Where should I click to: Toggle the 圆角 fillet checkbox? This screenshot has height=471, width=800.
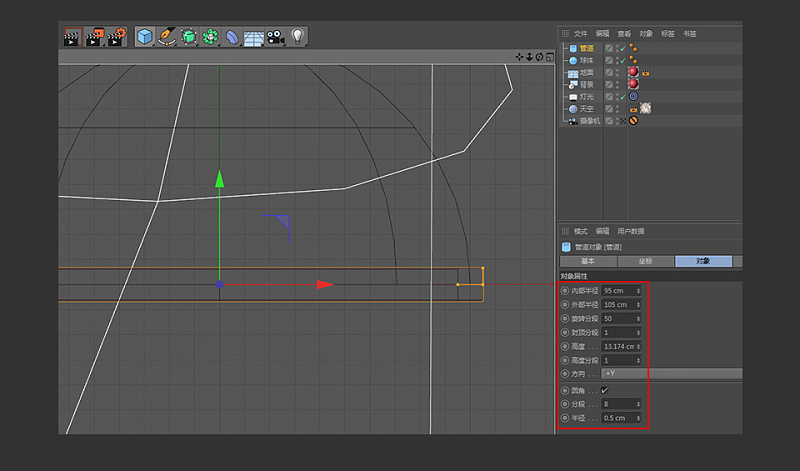604,390
